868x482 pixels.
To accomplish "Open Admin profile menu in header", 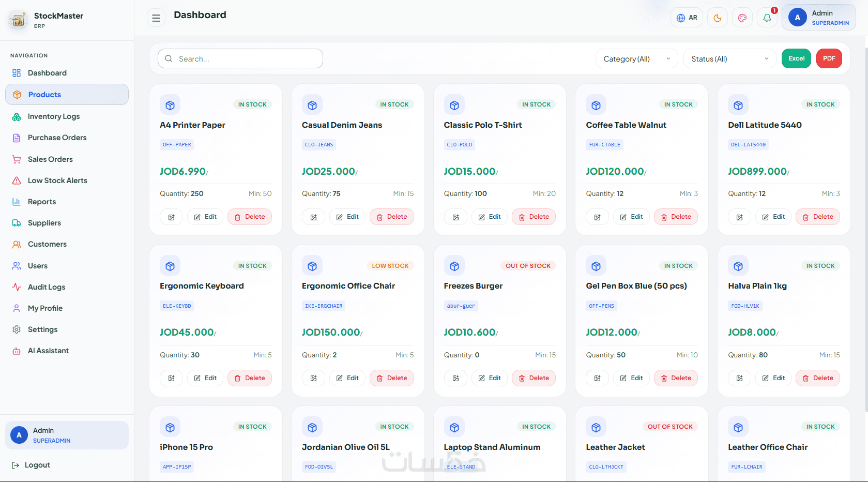I will pos(818,18).
